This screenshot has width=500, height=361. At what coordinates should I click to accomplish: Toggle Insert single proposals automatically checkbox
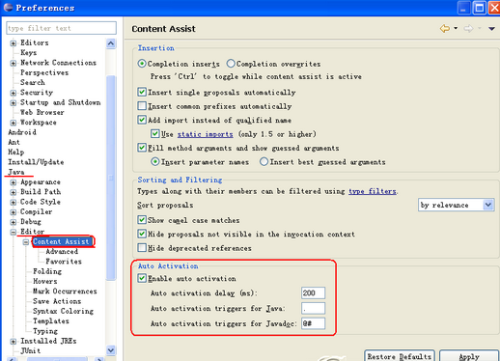[142, 92]
